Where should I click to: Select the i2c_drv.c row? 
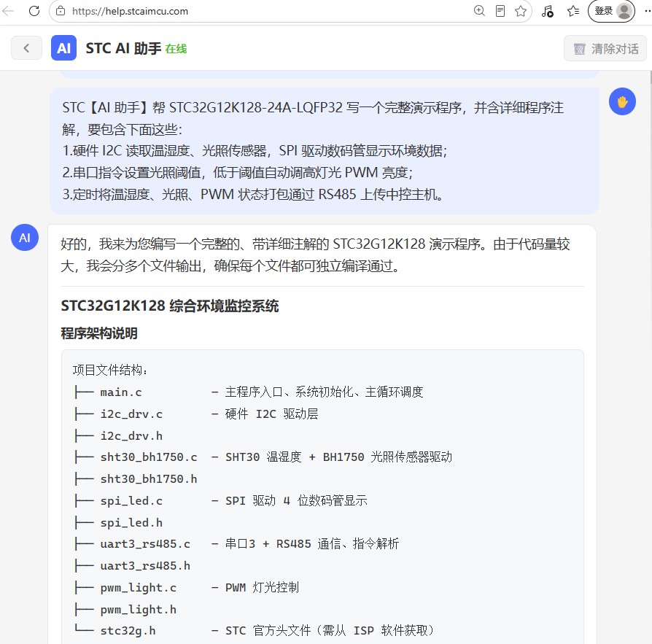coord(196,414)
